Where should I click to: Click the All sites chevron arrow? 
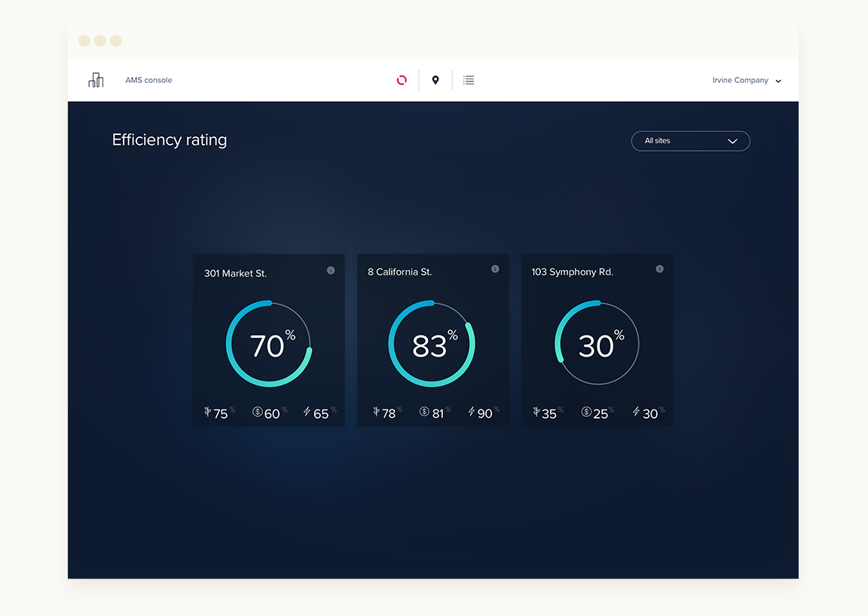tap(732, 141)
